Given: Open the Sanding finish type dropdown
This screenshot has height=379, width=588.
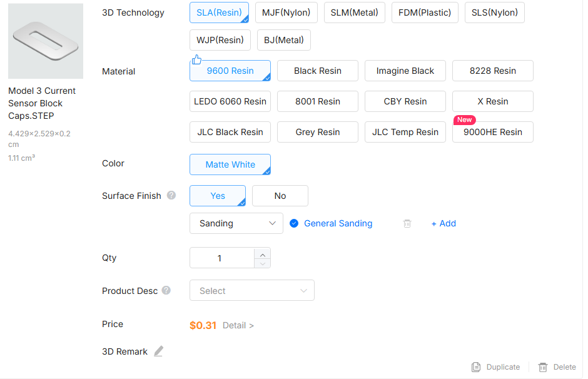Looking at the screenshot, I should 236,223.
